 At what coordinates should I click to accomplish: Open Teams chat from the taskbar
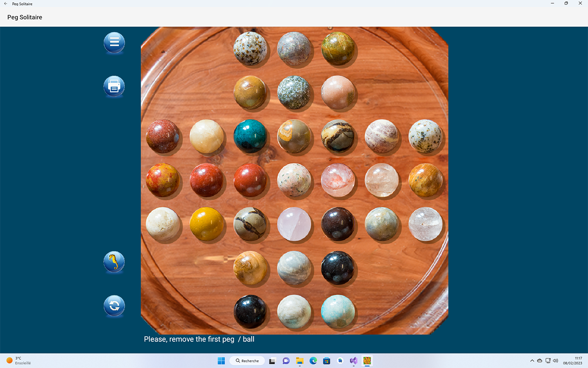[286, 361]
